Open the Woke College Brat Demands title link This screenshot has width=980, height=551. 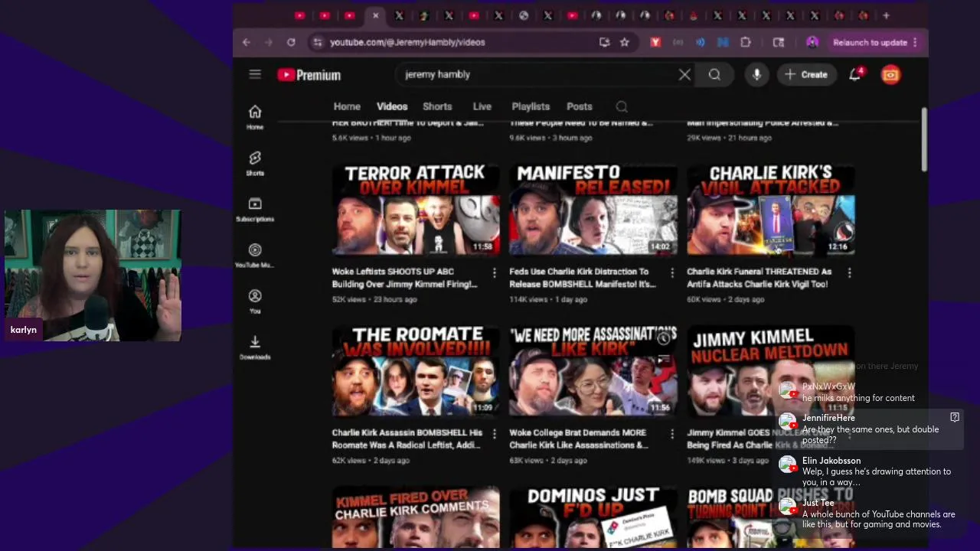pyautogui.click(x=579, y=439)
